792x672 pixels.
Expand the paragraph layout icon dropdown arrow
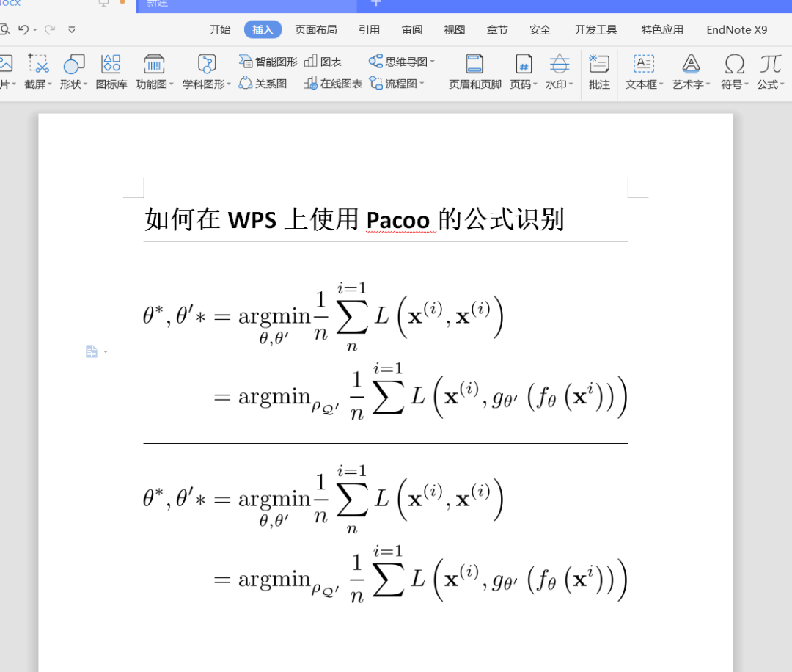pos(106,351)
